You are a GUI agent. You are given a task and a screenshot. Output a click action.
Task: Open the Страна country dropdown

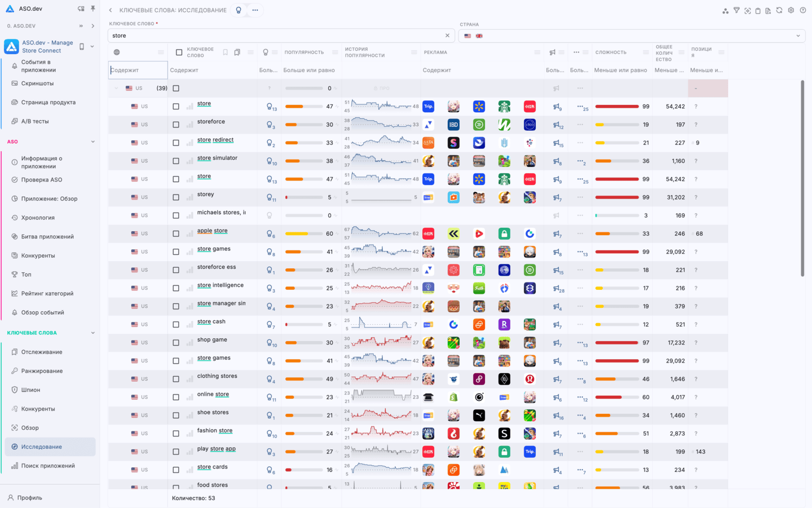pos(797,36)
